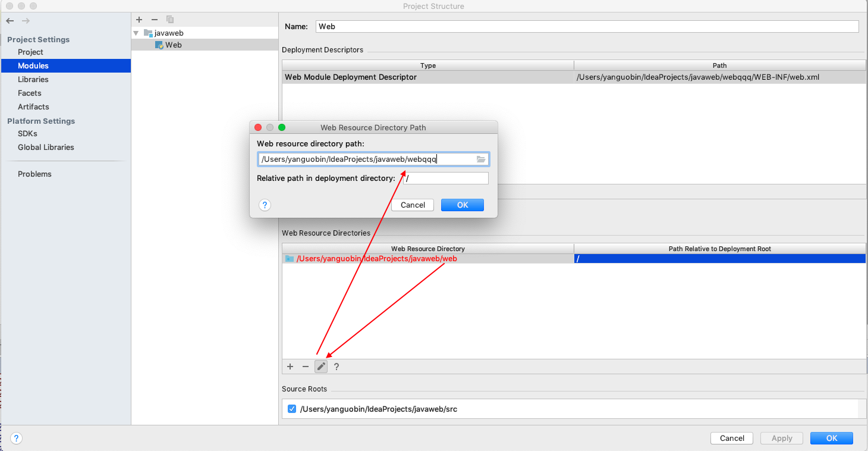
Task: Browse for folder in directory path field
Action: (482, 159)
